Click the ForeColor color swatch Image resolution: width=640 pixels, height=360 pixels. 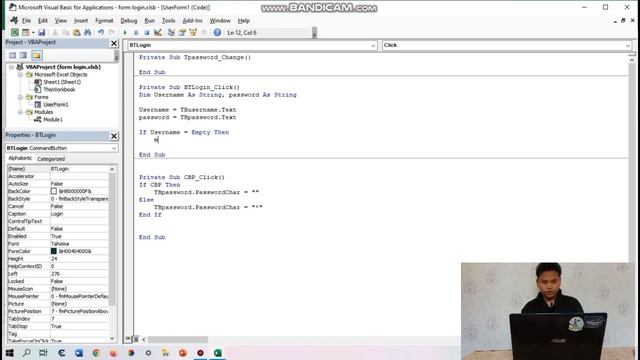(x=54, y=251)
